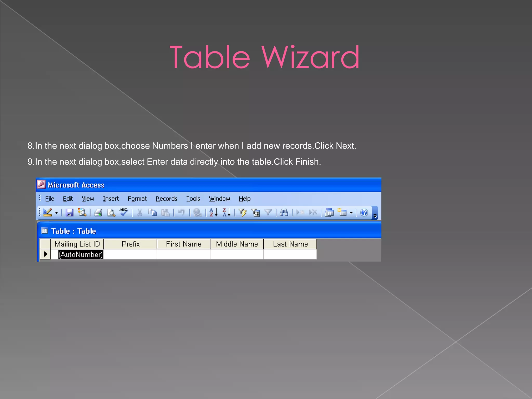Click the Undo arrow icon
Screen dimensions: 532x399
point(181,212)
